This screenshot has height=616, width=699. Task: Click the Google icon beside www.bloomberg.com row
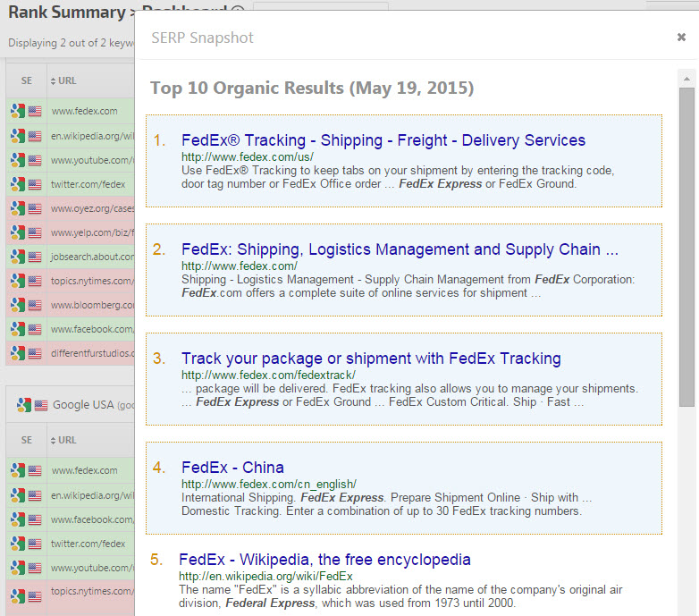(18, 305)
